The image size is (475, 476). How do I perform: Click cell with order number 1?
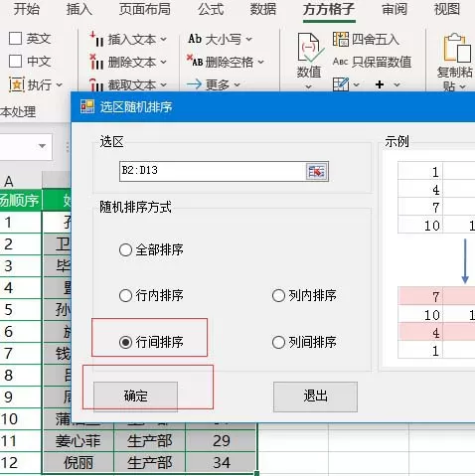tap(21, 222)
